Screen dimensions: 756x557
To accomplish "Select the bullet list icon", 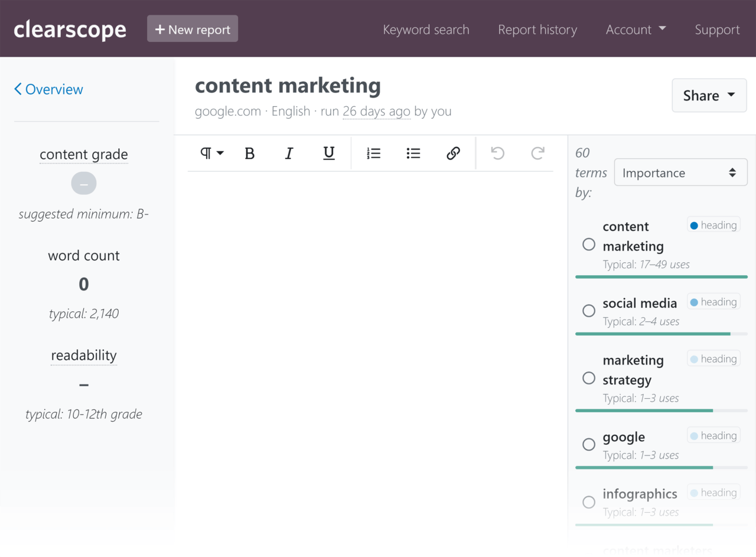I will point(413,153).
